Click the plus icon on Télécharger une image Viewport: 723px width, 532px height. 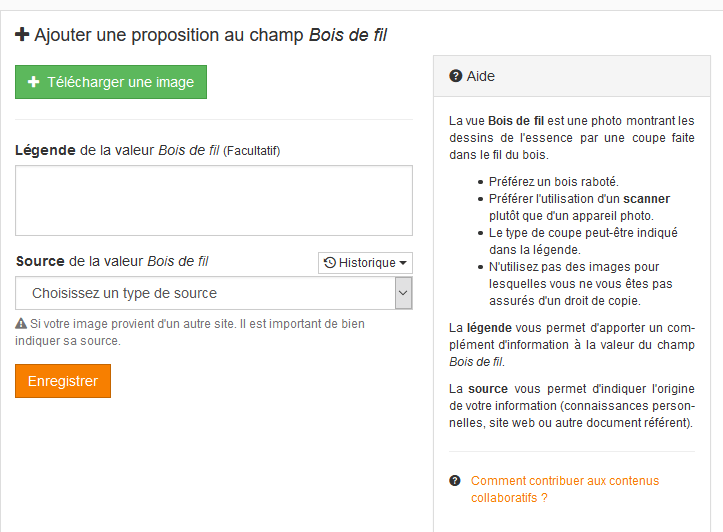coord(33,82)
